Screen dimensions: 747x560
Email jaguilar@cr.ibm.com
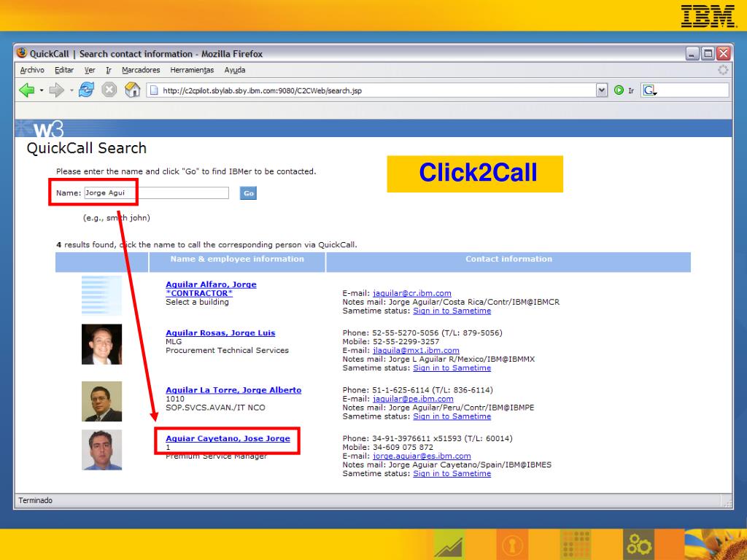coord(412,293)
